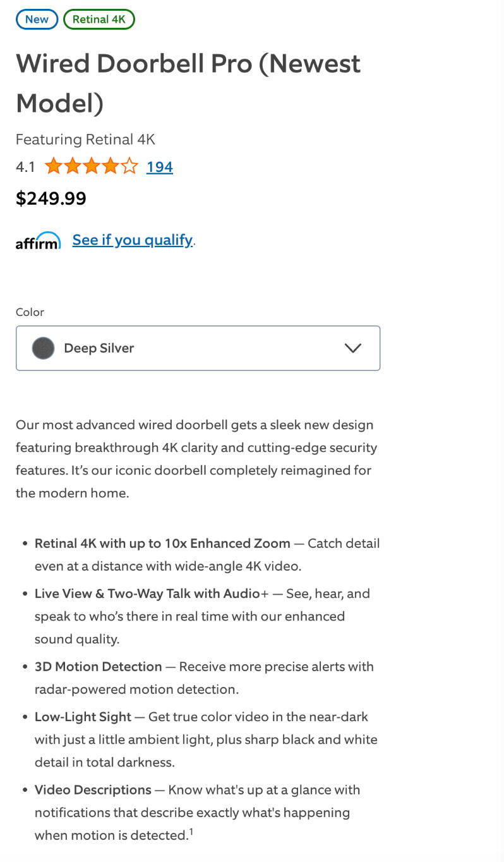Screen dimensions: 504x862
Task: Click the green Retinal 4K badge
Action: tap(99, 19)
